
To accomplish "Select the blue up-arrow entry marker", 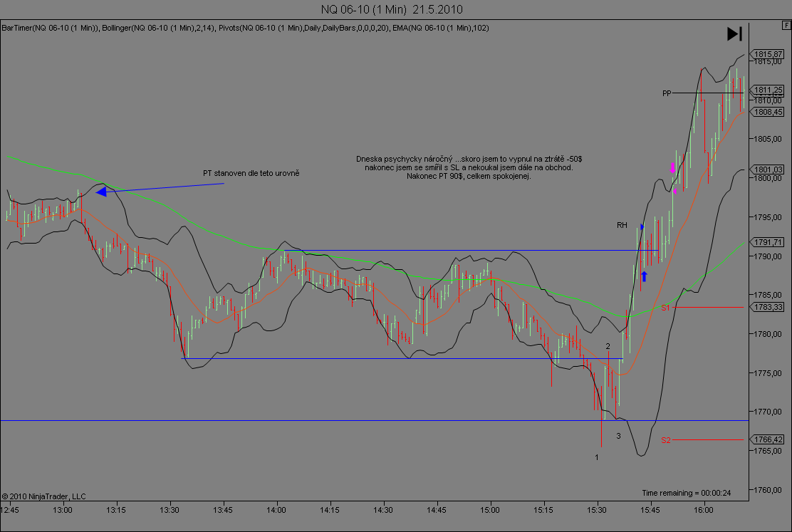I will coord(644,276).
